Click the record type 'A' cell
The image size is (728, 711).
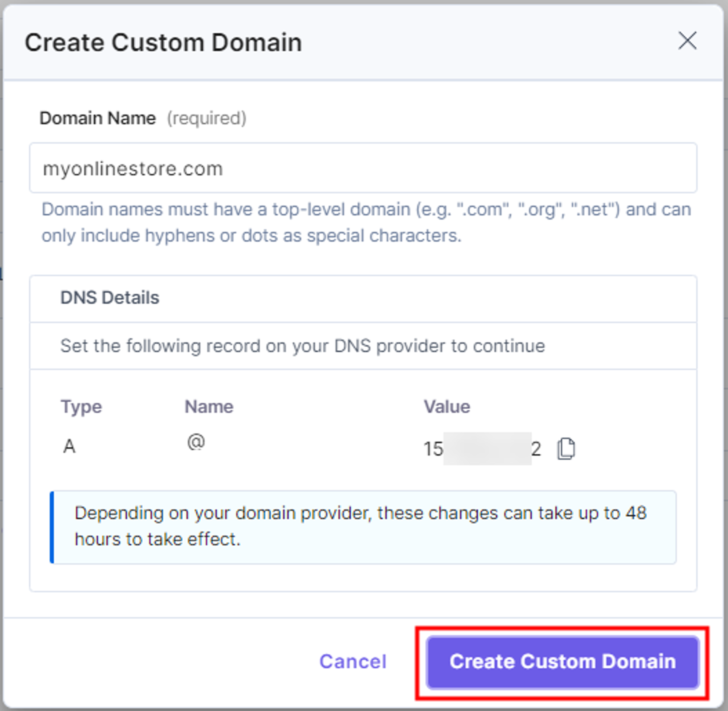click(69, 446)
